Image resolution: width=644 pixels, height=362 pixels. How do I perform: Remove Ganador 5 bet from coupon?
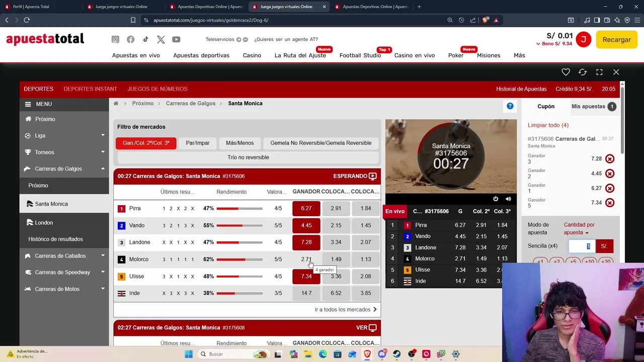point(610,203)
